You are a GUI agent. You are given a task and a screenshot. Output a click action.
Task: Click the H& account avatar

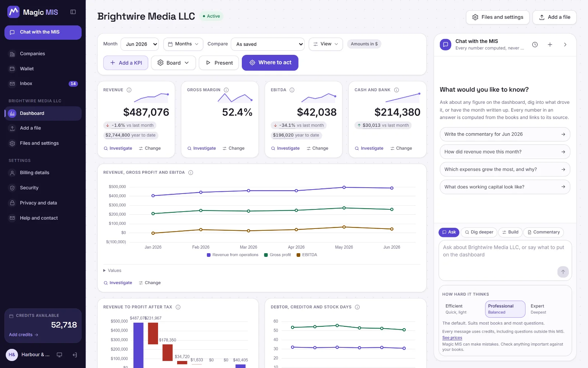(x=12, y=355)
